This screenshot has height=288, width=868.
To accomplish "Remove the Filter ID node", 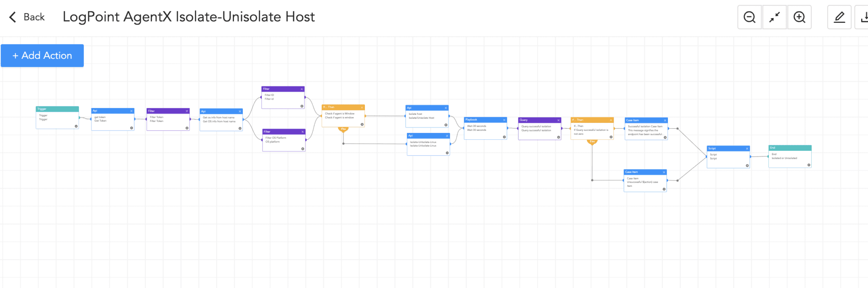I will (x=302, y=89).
